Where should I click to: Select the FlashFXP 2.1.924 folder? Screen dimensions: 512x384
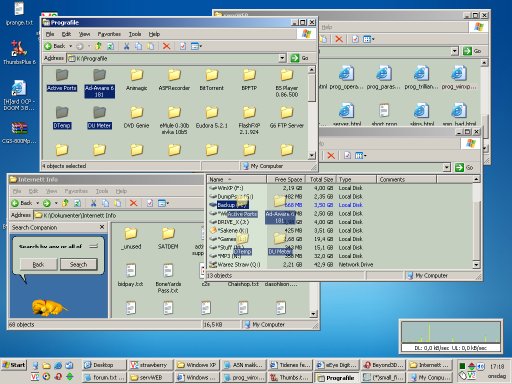pos(249,121)
